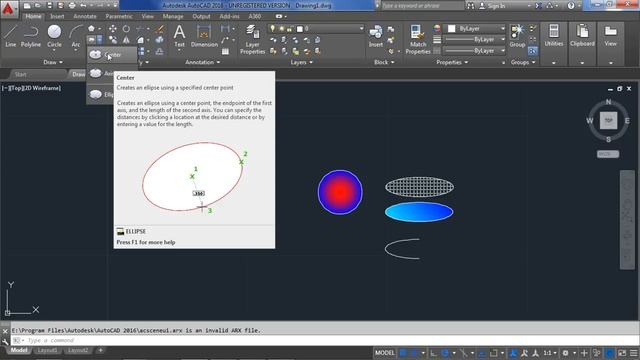Open Layer Properties manager
The height and width of the screenshot is (360, 640).
(253, 39)
